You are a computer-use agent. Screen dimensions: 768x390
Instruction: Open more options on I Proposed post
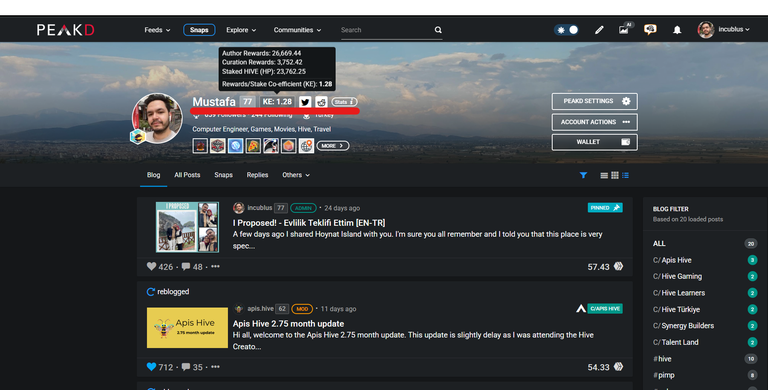coord(215,267)
